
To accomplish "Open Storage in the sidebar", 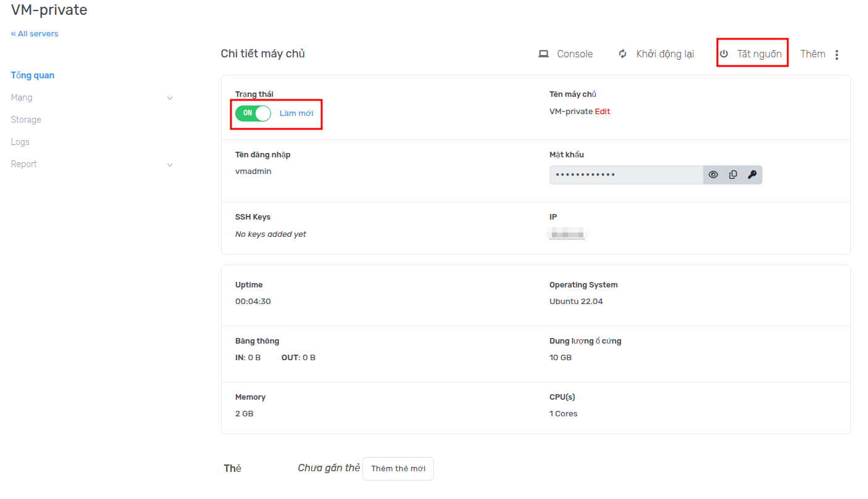I will point(26,120).
